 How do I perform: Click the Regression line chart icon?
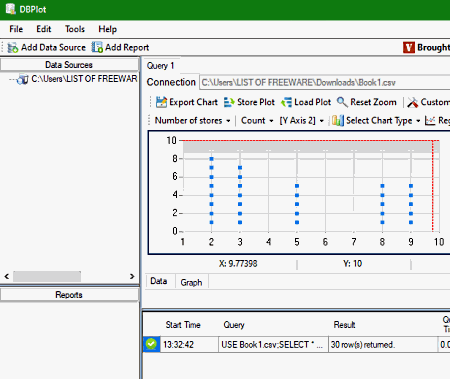[x=430, y=120]
